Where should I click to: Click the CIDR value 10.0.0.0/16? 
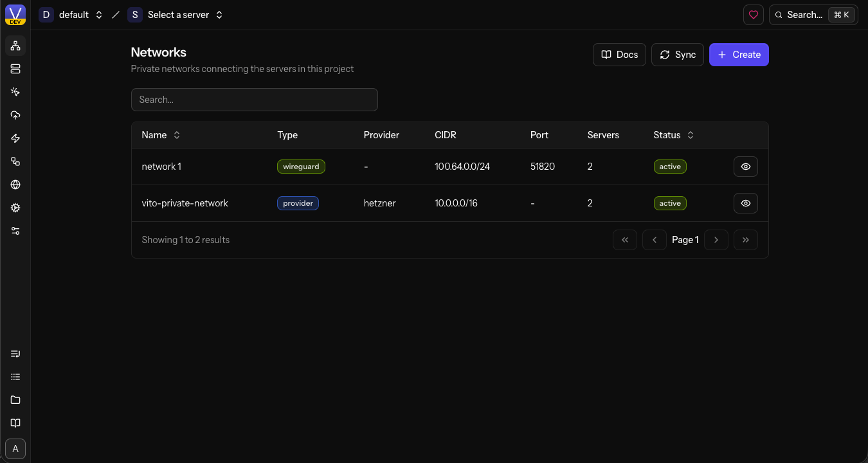[x=457, y=203]
